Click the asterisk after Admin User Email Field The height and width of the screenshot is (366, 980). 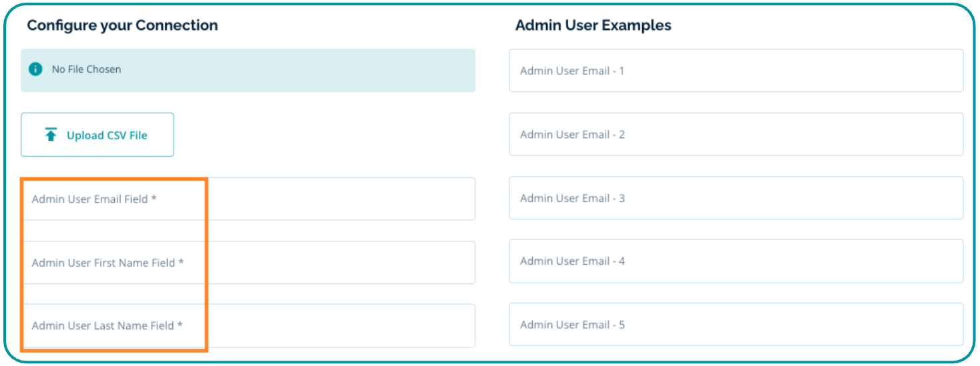pos(154,199)
